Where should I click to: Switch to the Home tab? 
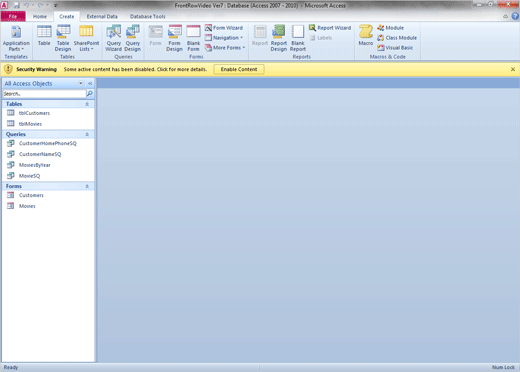click(x=40, y=16)
